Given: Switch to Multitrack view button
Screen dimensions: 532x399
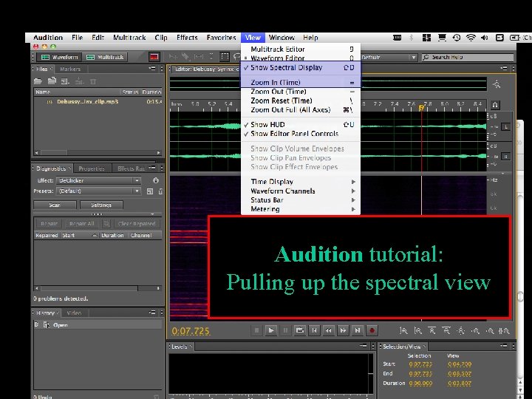Looking at the screenshot, I should [x=105, y=57].
